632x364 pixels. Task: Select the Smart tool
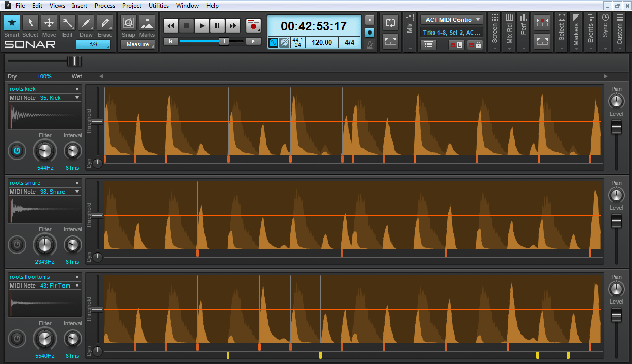tap(12, 23)
